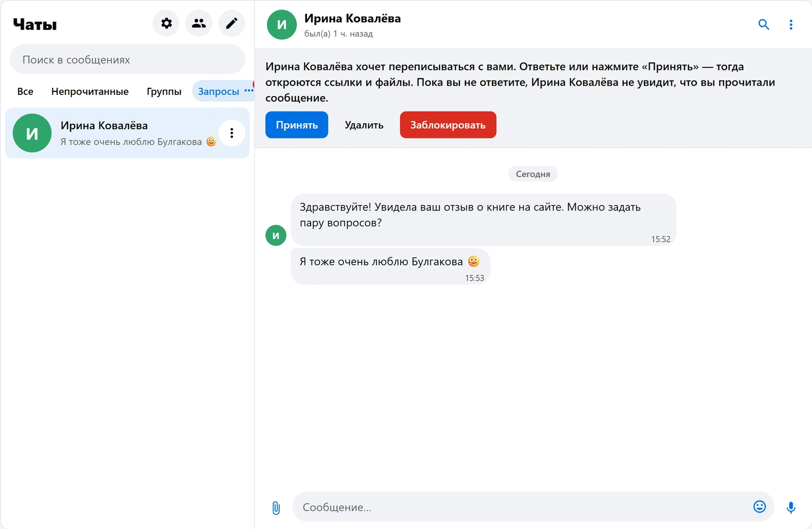
Task: Open options menu for Ирина Ковалёва chat row
Action: tap(232, 133)
